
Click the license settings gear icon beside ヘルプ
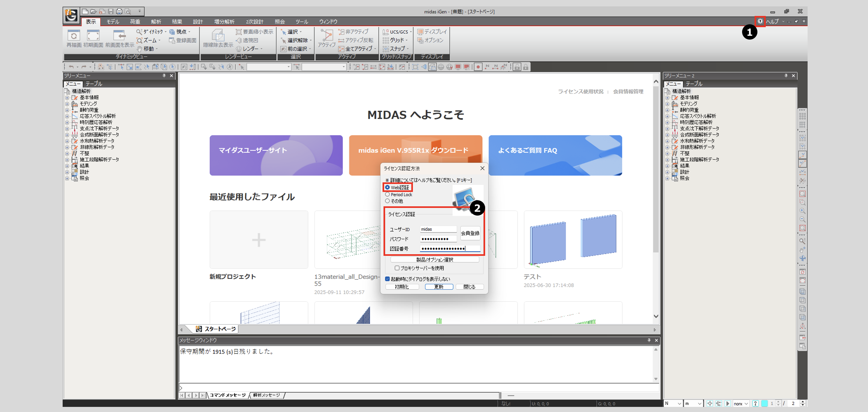760,21
